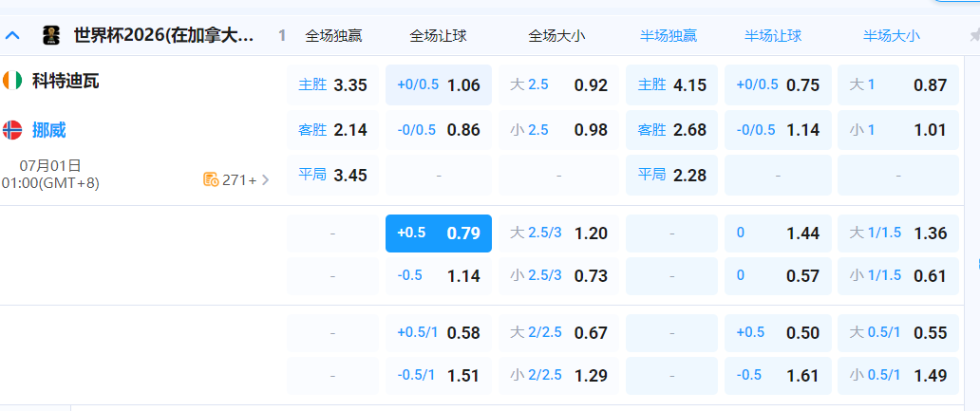Open team 挪威
The image size is (980, 411).
point(48,130)
